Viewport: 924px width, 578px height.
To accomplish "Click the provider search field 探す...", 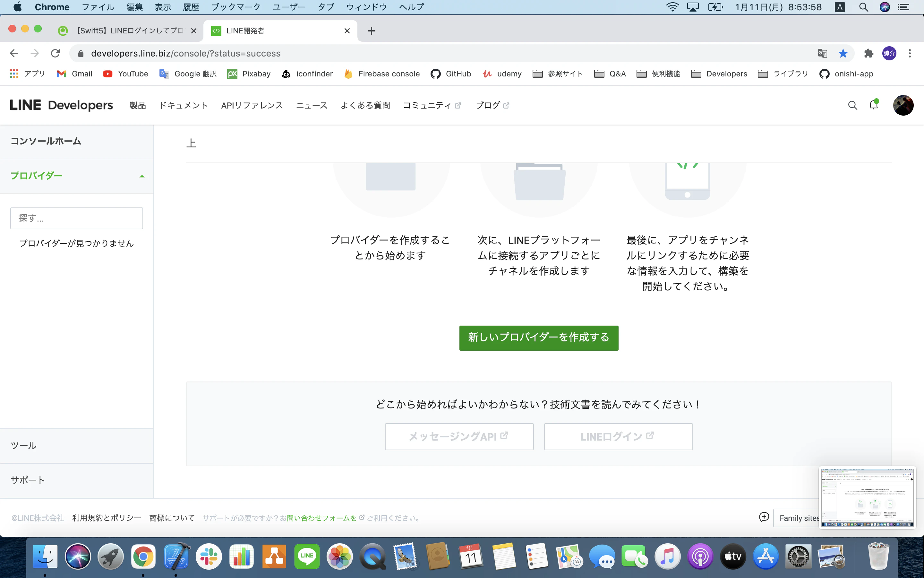I will click(x=77, y=218).
